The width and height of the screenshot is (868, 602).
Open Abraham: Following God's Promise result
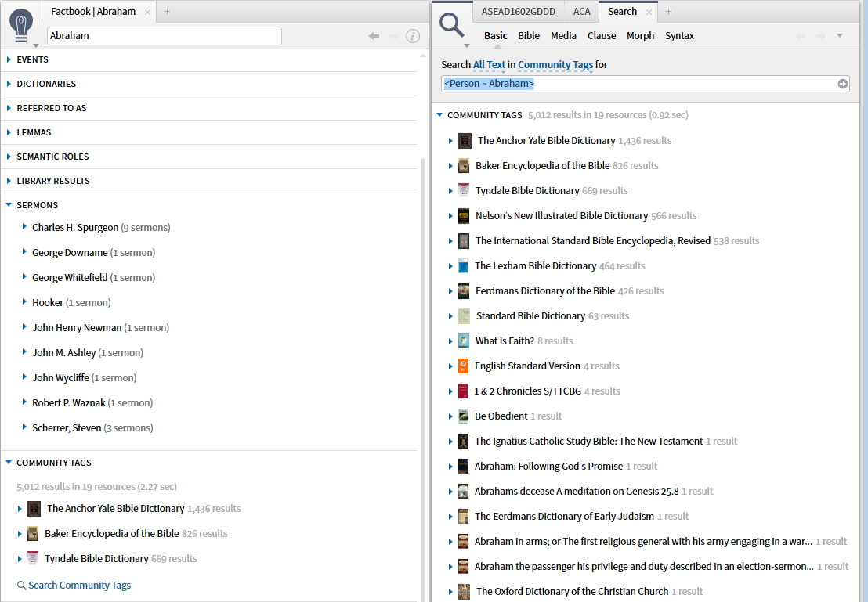click(548, 467)
